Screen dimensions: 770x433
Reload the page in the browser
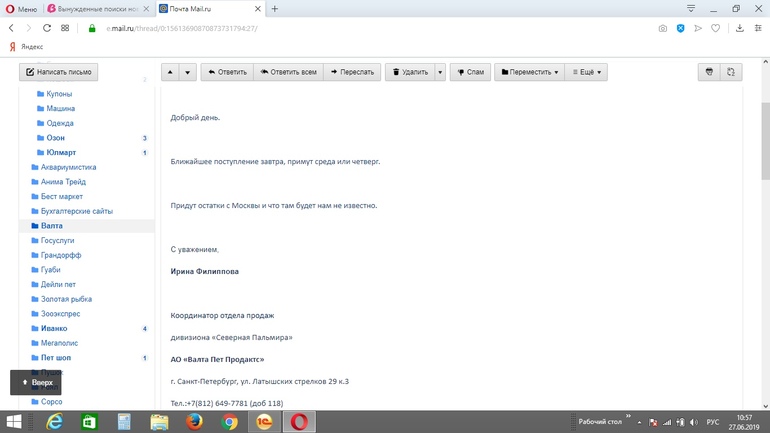46,28
